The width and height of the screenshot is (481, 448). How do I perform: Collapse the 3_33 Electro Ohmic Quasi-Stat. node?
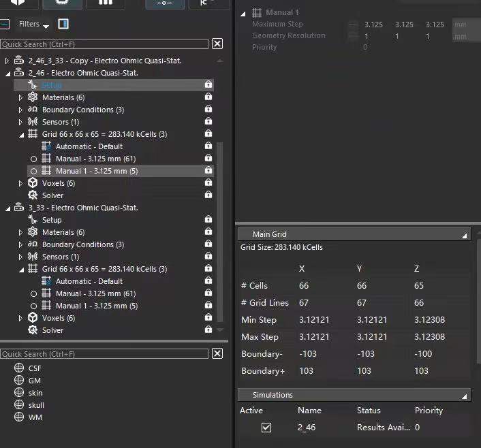pos(7,208)
